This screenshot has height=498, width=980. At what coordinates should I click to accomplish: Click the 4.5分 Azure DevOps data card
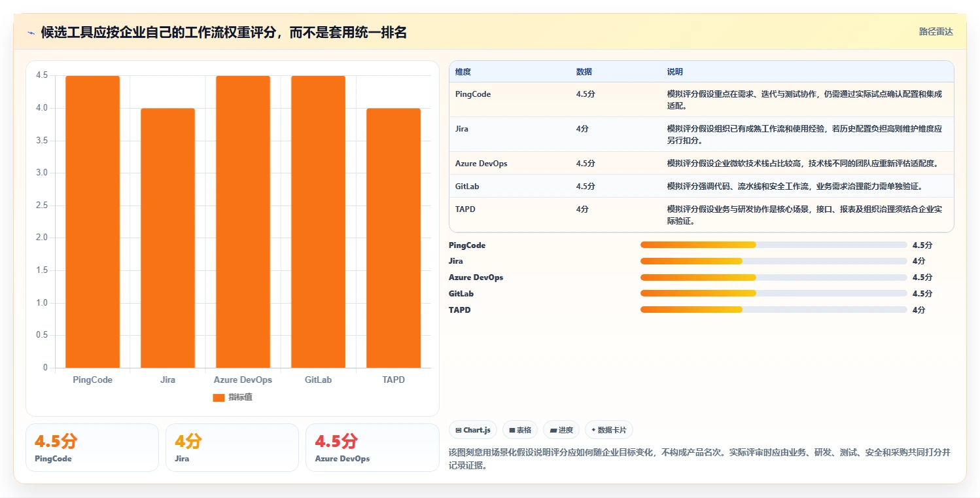(x=372, y=448)
